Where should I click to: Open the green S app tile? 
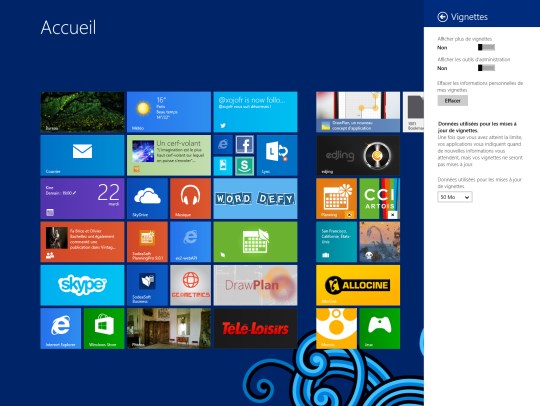point(245,166)
